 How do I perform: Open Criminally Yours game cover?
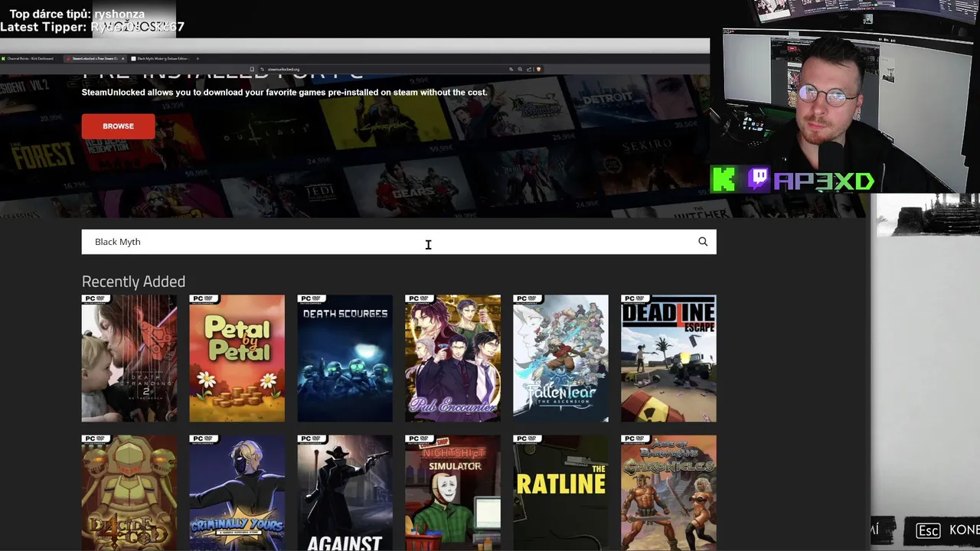coord(237,493)
